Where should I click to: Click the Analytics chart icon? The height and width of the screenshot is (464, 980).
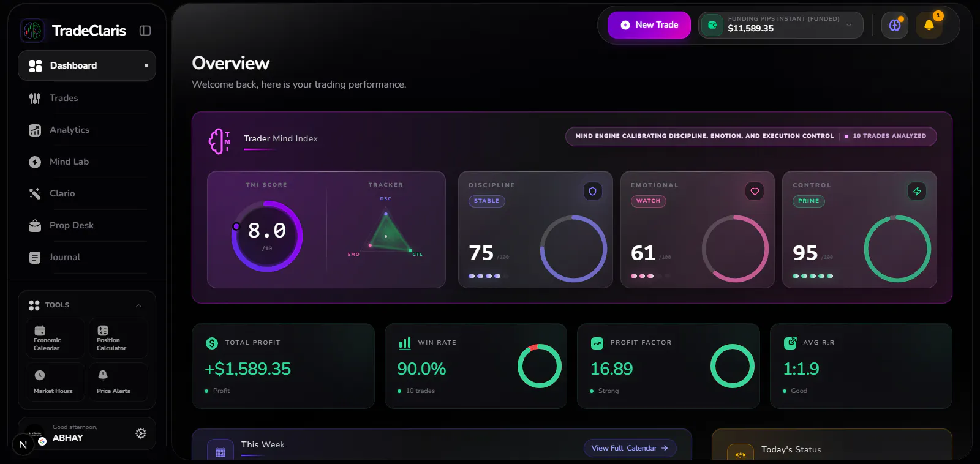click(x=35, y=130)
